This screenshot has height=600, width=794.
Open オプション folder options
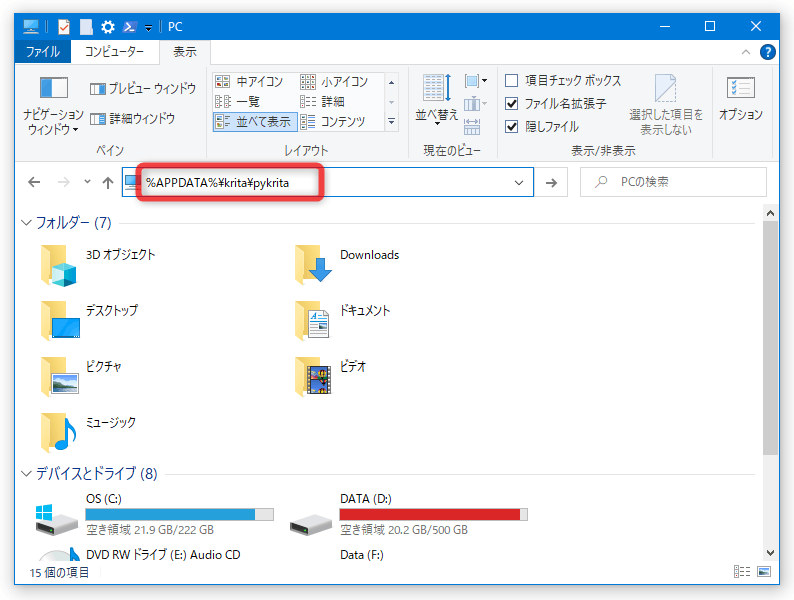point(741,99)
